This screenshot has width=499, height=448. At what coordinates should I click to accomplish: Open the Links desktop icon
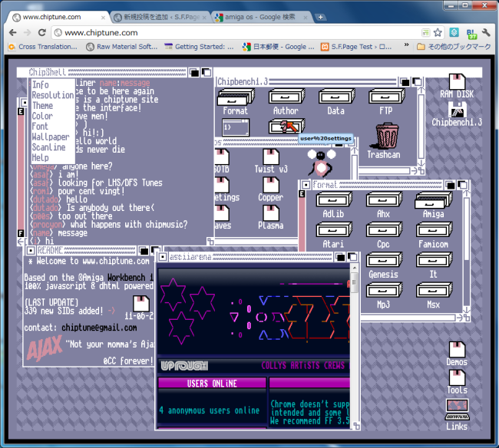pyautogui.click(x=457, y=414)
